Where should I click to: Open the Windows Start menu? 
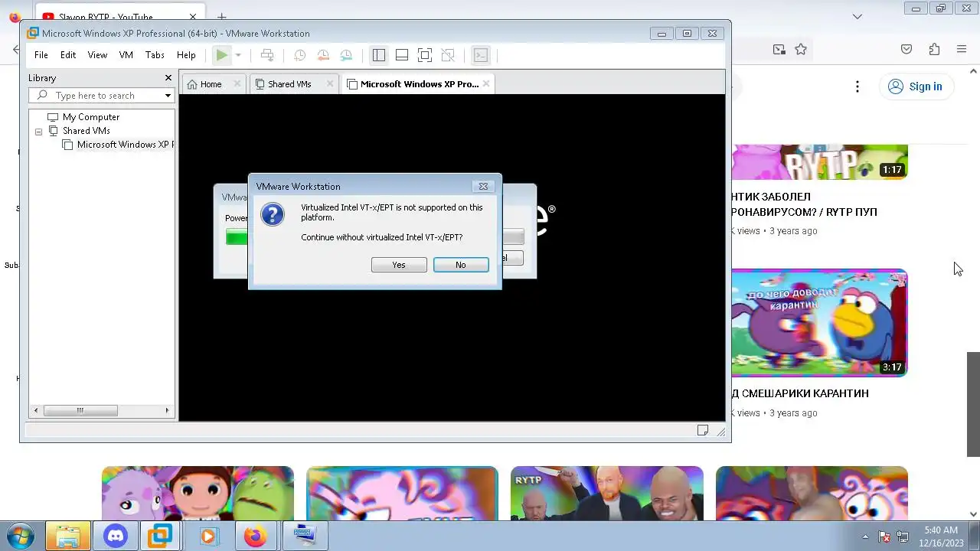[19, 536]
